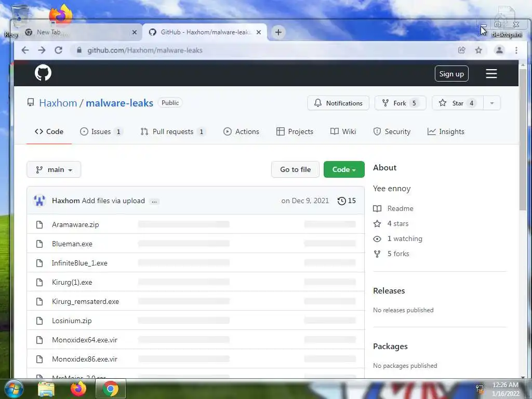532x399 pixels.
Task: Click the address bar URL field
Action: click(x=264, y=50)
